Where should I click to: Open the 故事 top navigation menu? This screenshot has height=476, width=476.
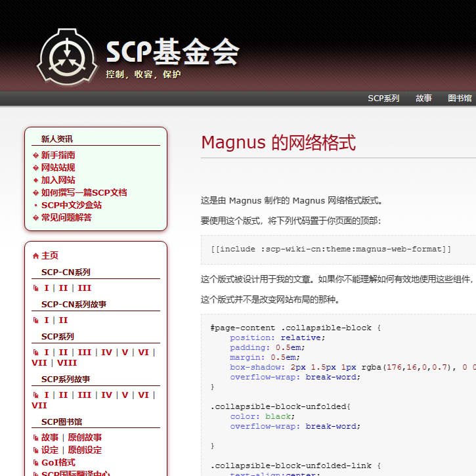click(423, 98)
